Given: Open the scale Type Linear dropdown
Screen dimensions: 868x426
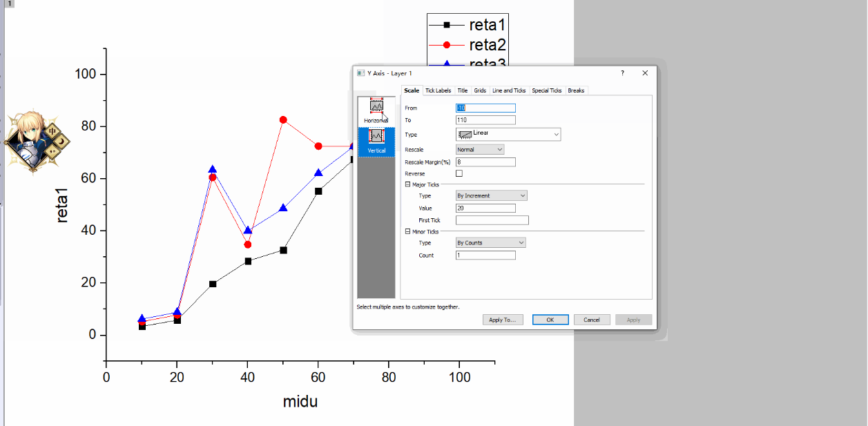Looking at the screenshot, I should [x=508, y=135].
